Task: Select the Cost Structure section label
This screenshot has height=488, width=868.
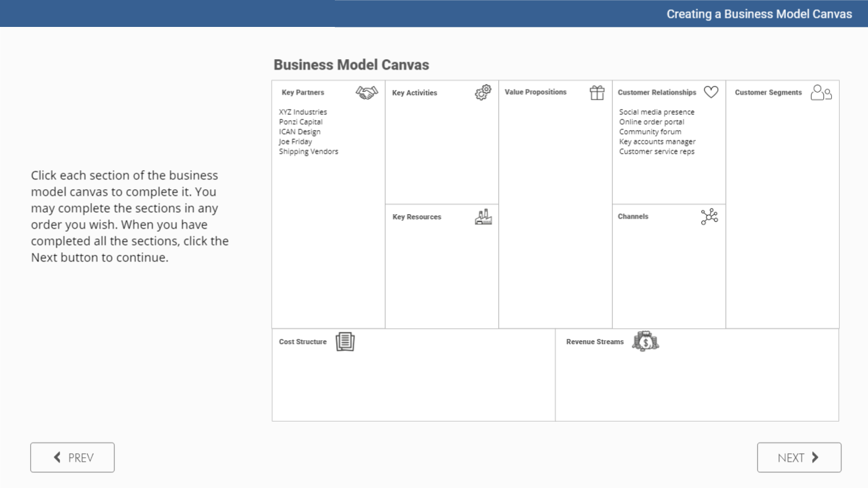Action: click(302, 342)
